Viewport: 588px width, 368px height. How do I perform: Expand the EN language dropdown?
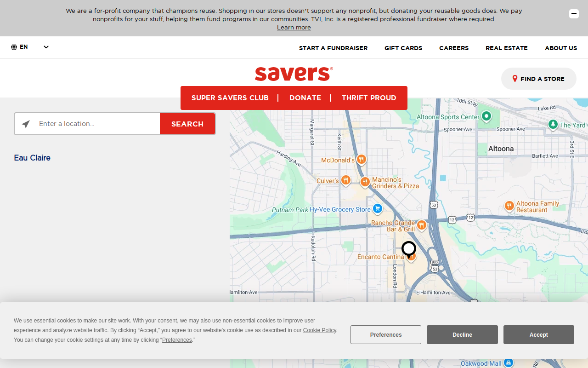point(46,47)
